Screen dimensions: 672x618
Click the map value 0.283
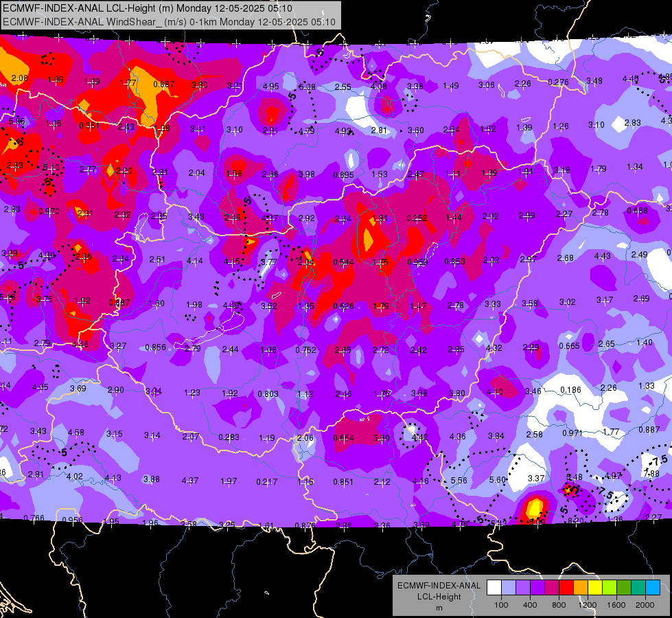pyautogui.click(x=229, y=437)
